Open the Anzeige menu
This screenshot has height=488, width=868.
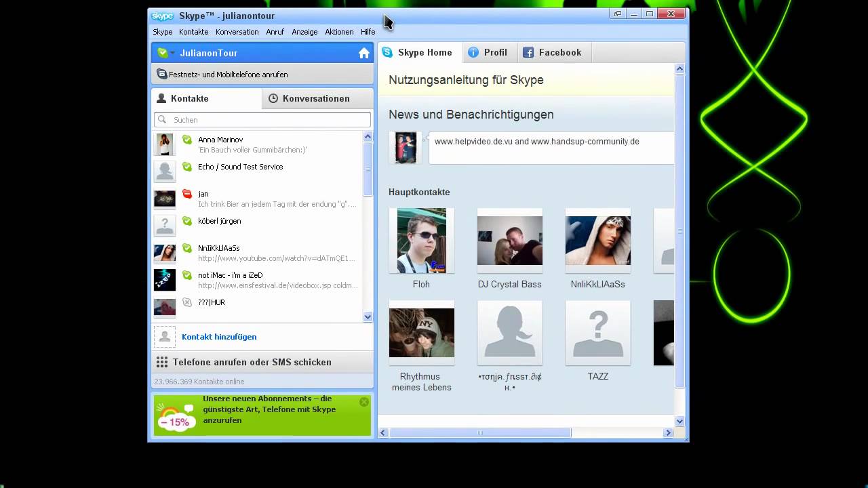point(304,32)
